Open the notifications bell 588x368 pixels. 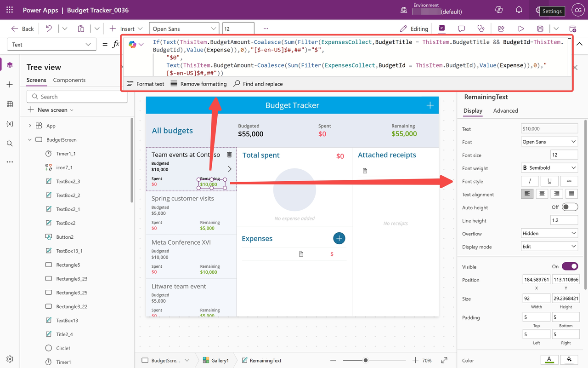519,10
